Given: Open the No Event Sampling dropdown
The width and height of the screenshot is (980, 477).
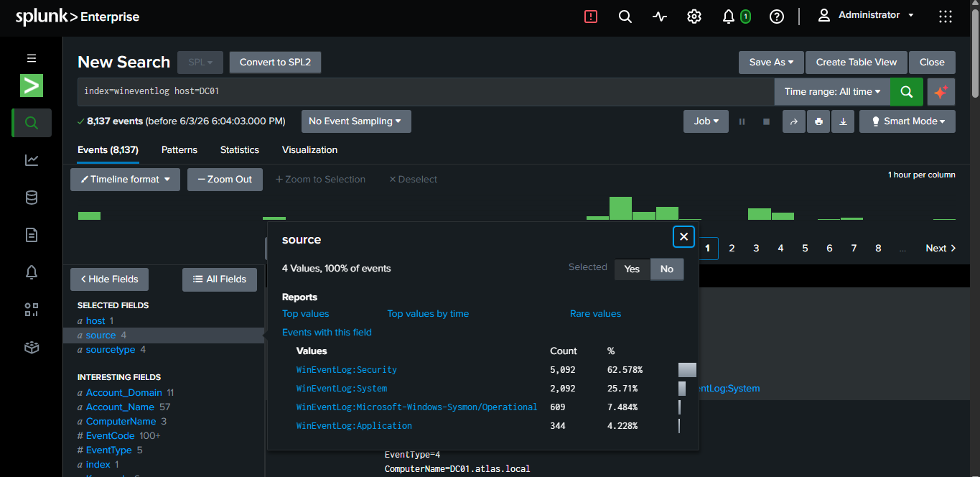Looking at the screenshot, I should [356, 121].
